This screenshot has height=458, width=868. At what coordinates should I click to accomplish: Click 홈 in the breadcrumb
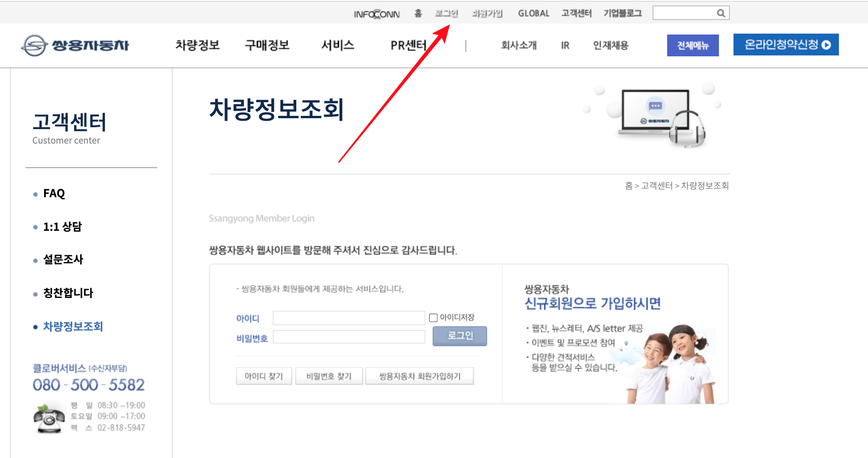629,186
